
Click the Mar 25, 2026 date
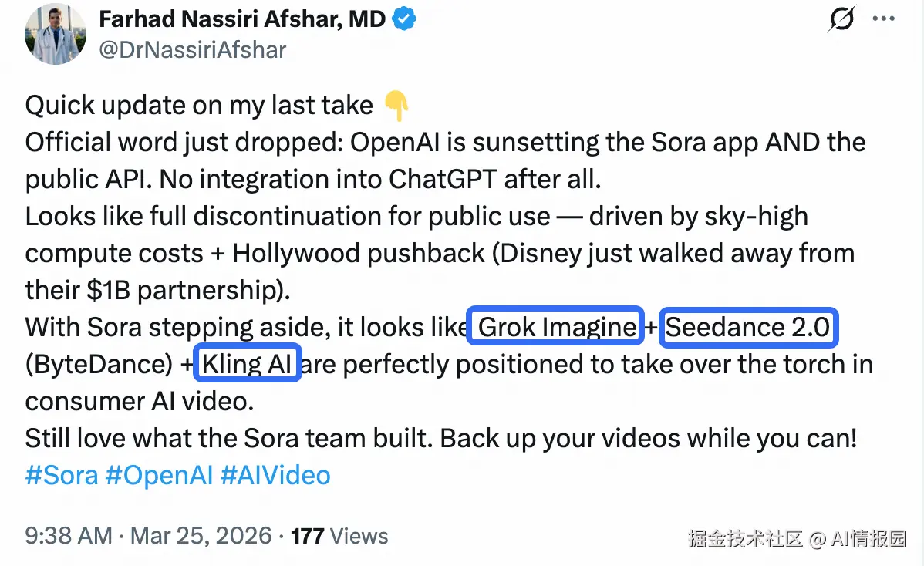click(201, 536)
